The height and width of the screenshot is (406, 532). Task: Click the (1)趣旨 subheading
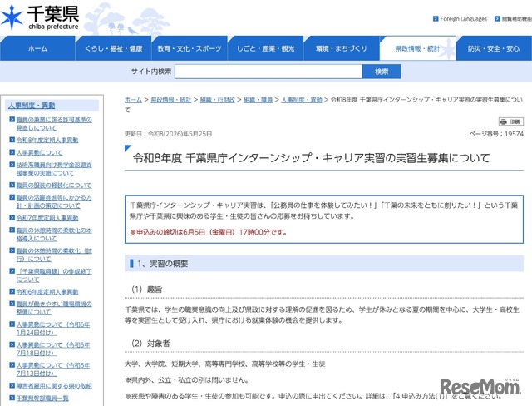click(147, 290)
